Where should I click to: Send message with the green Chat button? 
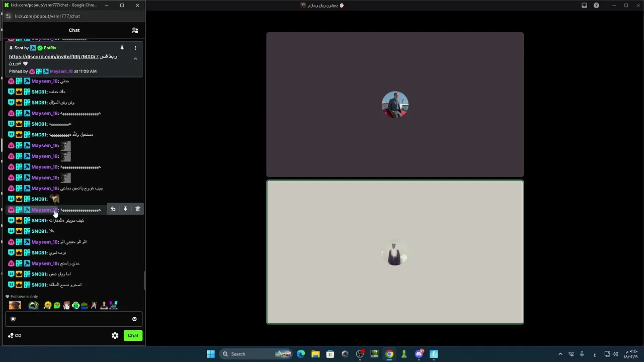click(133, 335)
